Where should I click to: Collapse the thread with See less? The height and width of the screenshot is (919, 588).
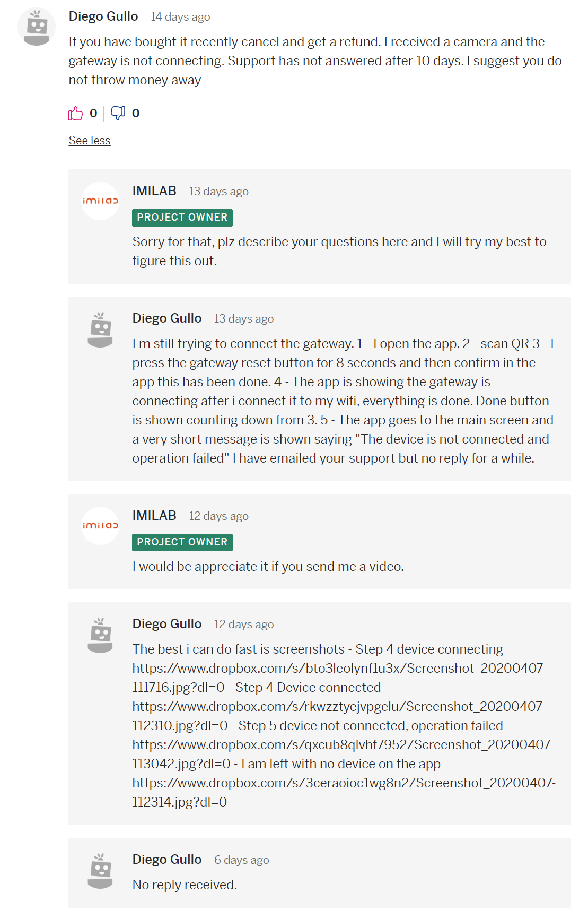pyautogui.click(x=90, y=141)
